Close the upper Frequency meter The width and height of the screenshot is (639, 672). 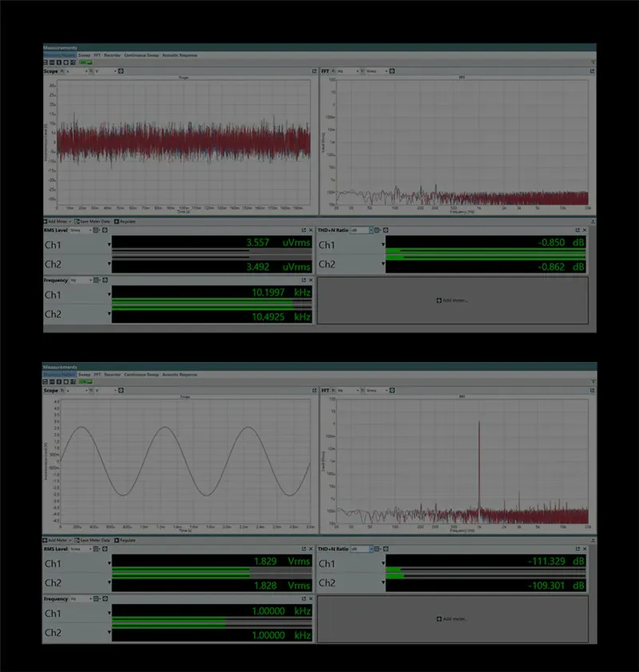click(311, 280)
